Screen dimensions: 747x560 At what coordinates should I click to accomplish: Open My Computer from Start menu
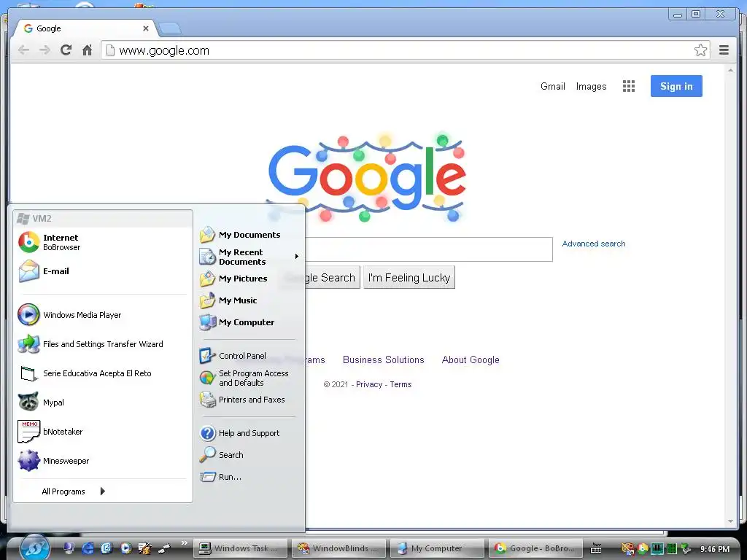(250, 322)
